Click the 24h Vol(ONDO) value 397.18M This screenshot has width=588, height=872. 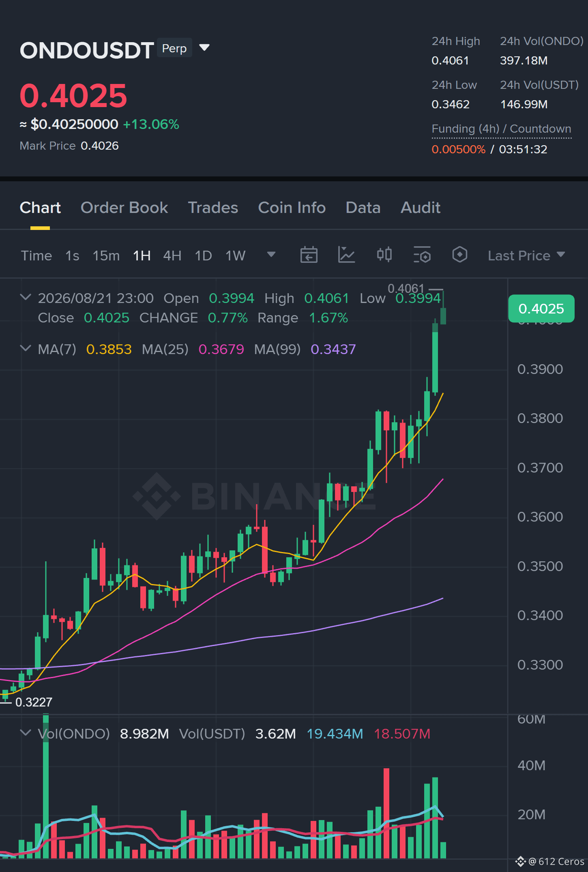[524, 60]
